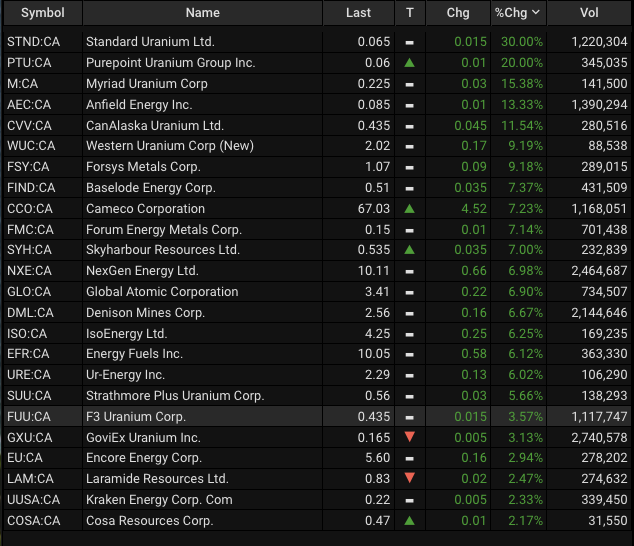Click the unchanged tick dash for Western Uranium
634x546 pixels.
coord(410,146)
